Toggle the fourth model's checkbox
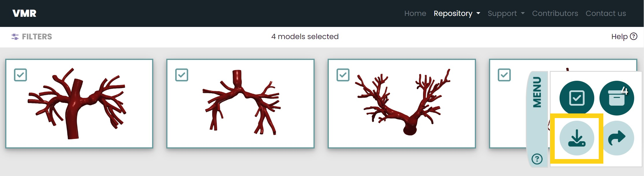This screenshot has height=176, width=644. click(x=504, y=75)
